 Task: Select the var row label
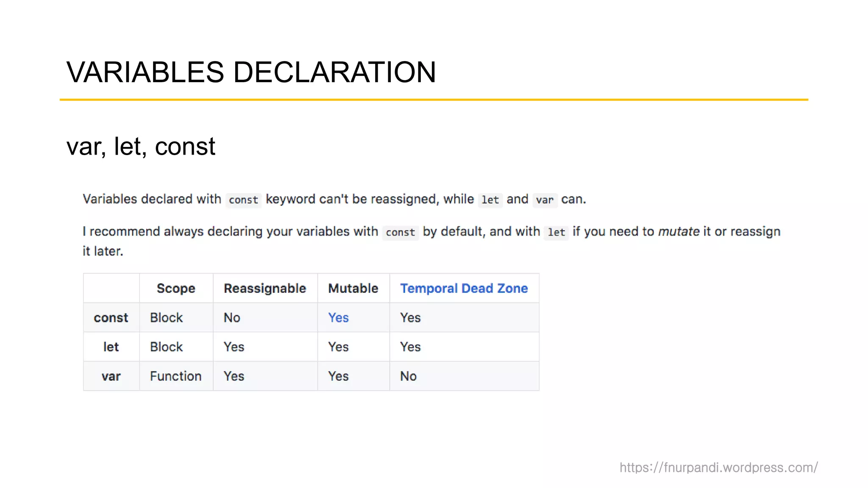pos(111,376)
